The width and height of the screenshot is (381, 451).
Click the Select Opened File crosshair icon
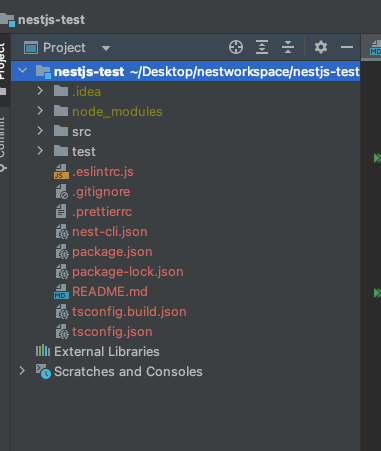click(x=236, y=47)
